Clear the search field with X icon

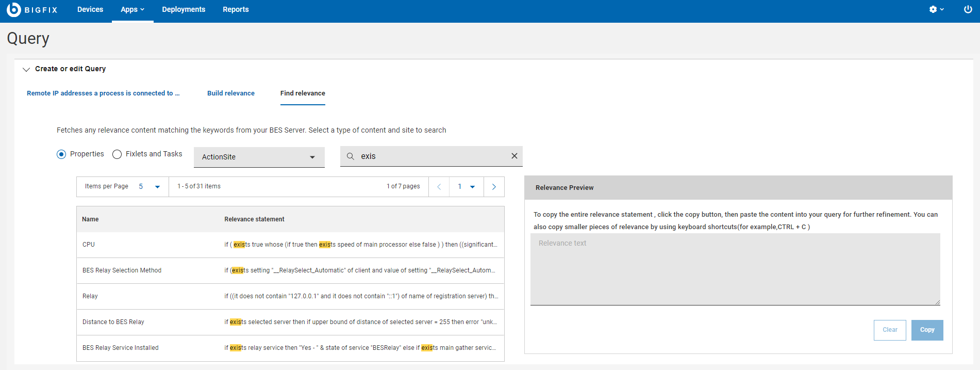tap(514, 156)
